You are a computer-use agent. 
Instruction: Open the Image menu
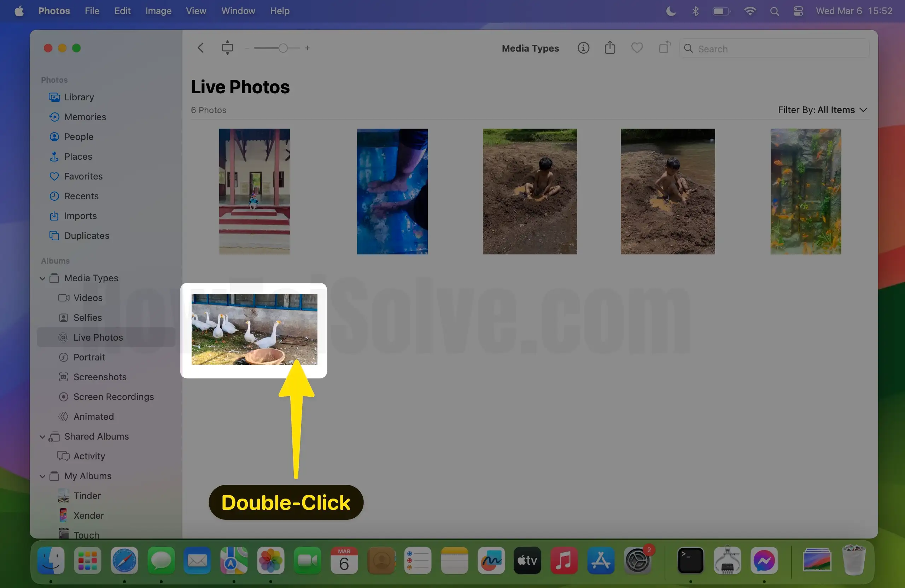158,11
